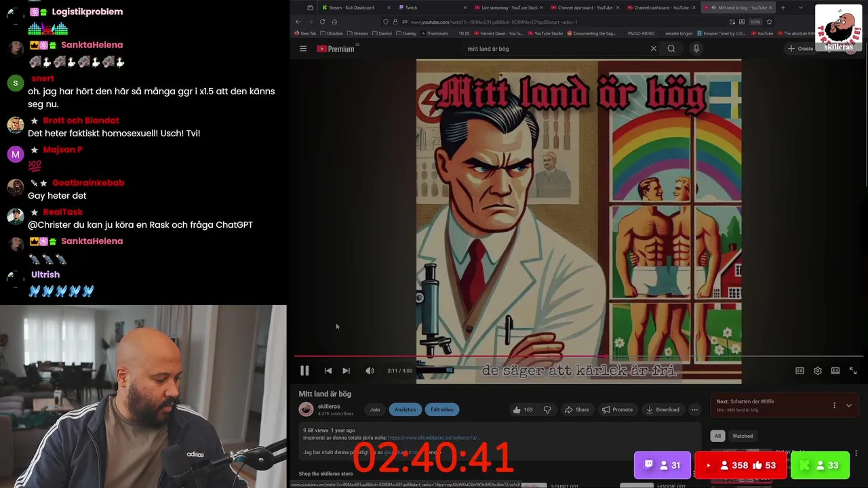Open the Create button on YouTube
The width and height of the screenshot is (868, 488).
point(801,49)
